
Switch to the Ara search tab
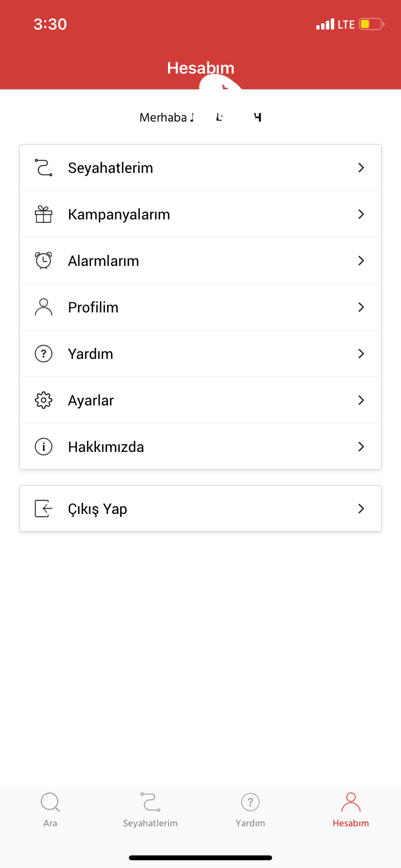[x=50, y=810]
